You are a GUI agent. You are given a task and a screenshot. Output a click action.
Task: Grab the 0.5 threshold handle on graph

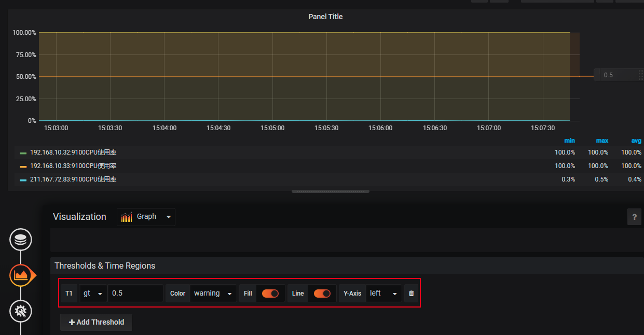coord(619,75)
